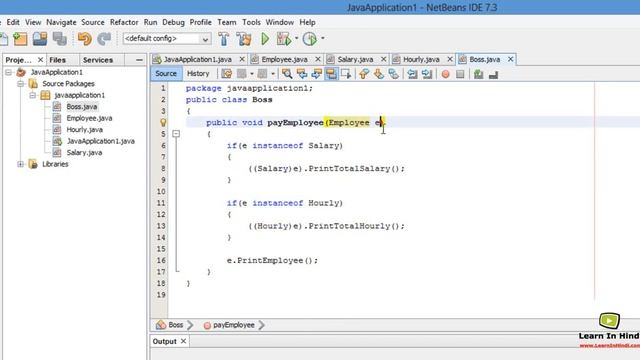Image resolution: width=640 pixels, height=360 pixels.
Task: Switch to History view
Action: (x=198, y=74)
